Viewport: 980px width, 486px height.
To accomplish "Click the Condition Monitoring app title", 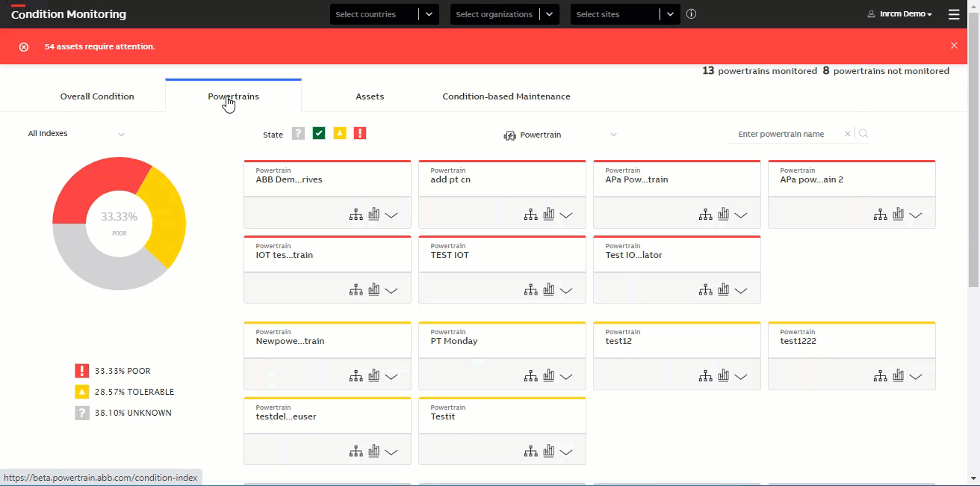I will point(69,14).
